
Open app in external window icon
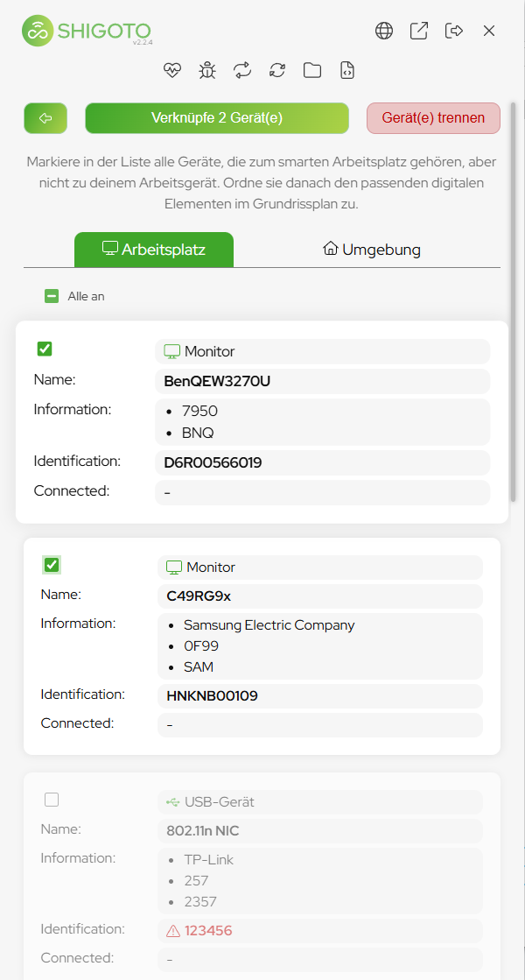(x=419, y=31)
